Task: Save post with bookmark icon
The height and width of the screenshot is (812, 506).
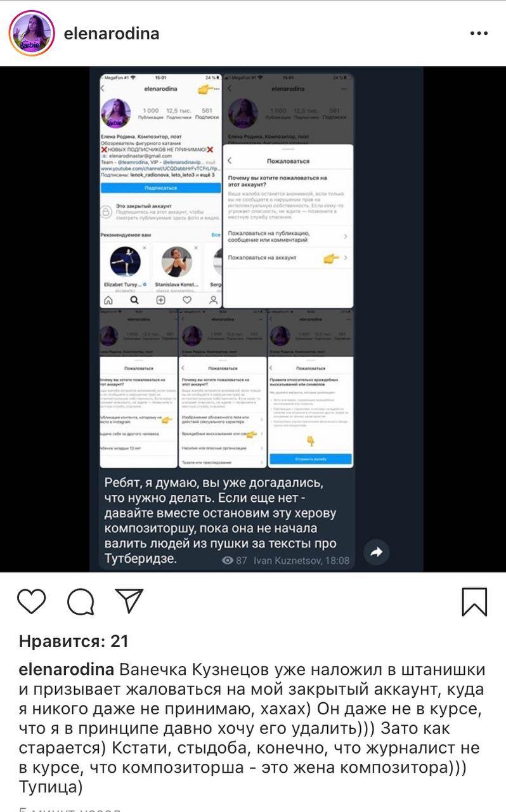Action: pos(474,602)
